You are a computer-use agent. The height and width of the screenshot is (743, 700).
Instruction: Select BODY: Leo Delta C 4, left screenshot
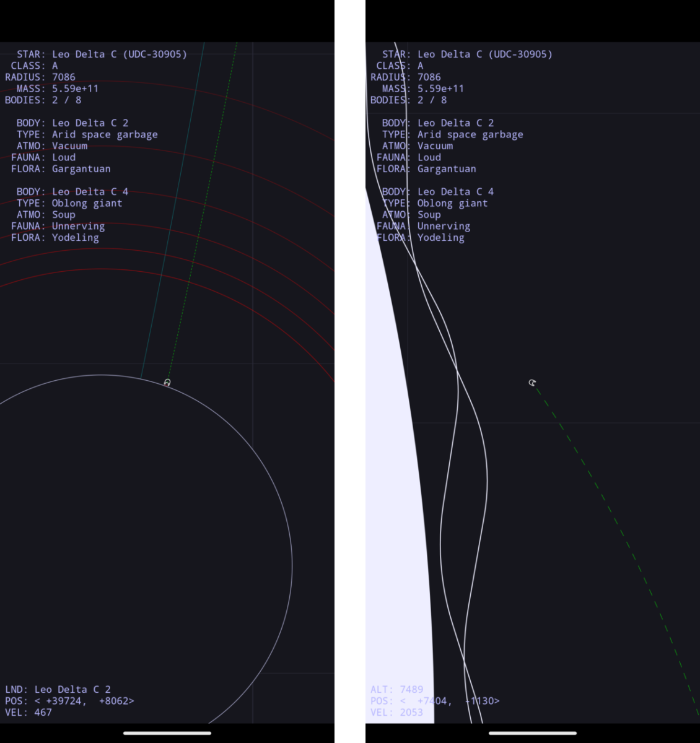tap(72, 192)
